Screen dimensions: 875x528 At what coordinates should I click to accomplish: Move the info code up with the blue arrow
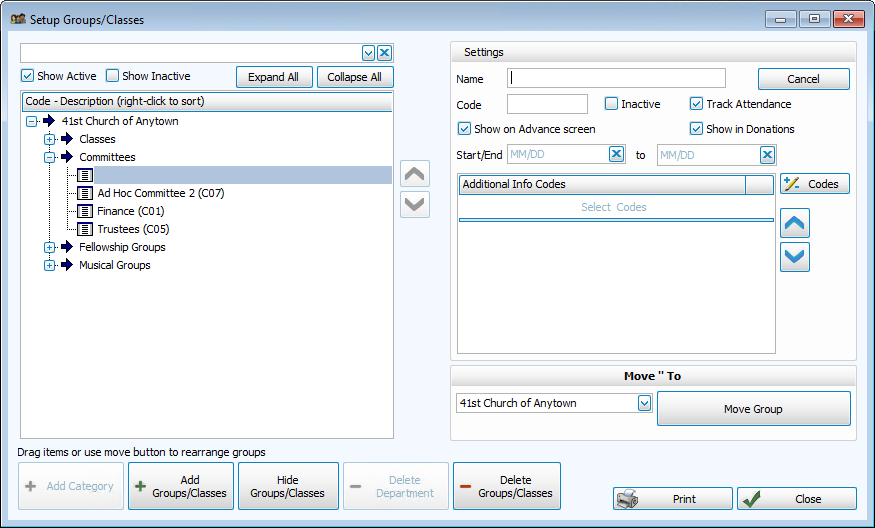[794, 224]
